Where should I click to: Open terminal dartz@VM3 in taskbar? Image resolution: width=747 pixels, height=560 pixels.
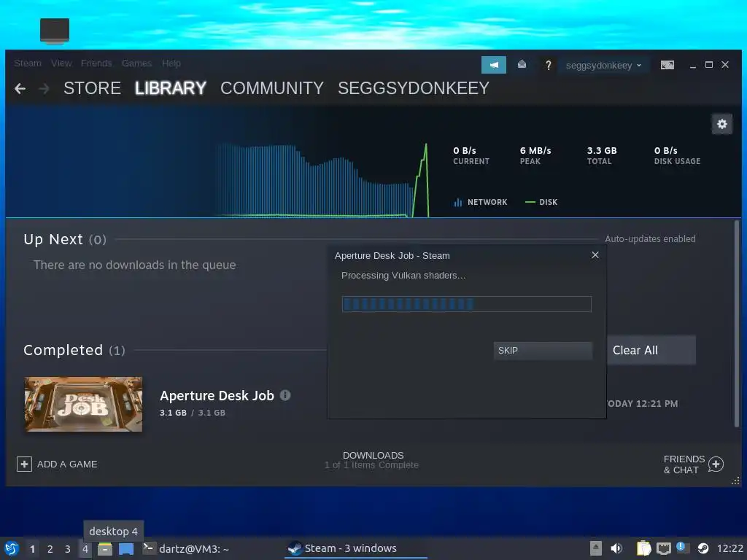(x=186, y=548)
